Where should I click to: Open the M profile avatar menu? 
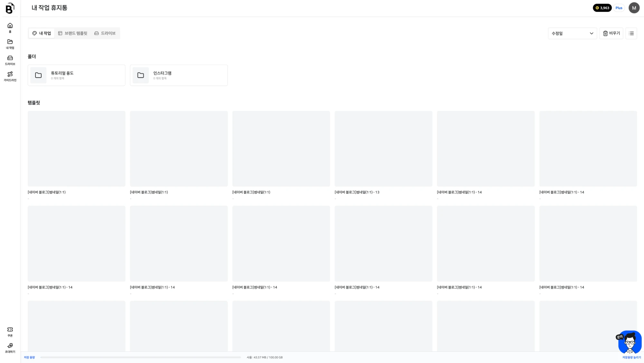coord(634,8)
